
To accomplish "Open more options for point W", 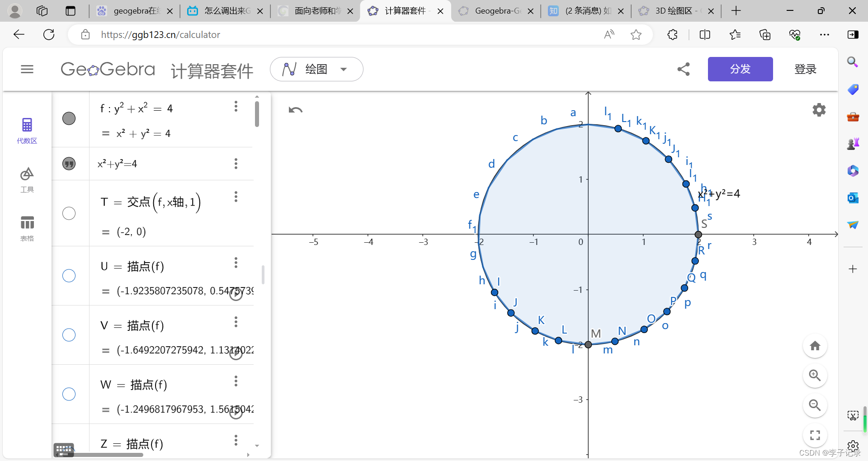I will click(x=236, y=381).
